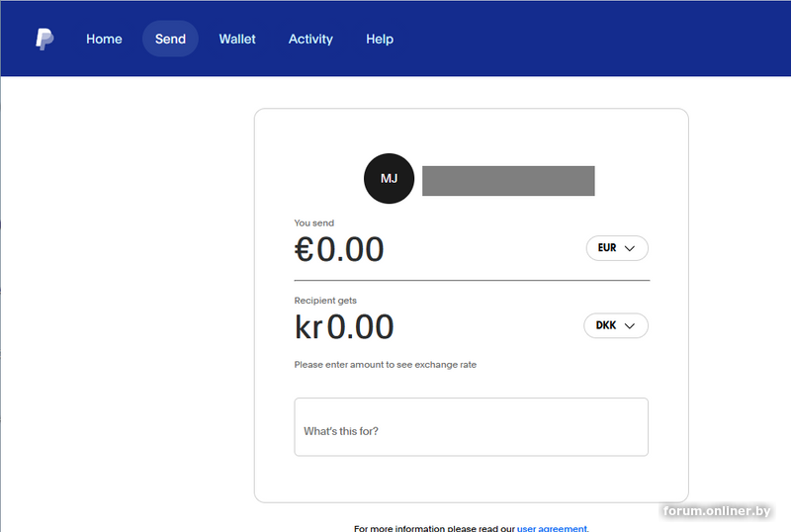Screen dimensions: 791x532
Task: Open the Wallet tab
Action: pyautogui.click(x=237, y=40)
